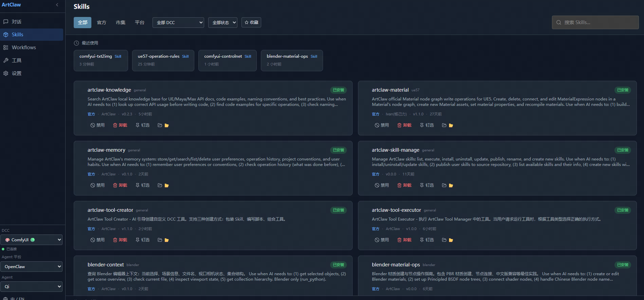Pin artclaw-material with 钉选
The image size is (644, 300).
coord(427,125)
